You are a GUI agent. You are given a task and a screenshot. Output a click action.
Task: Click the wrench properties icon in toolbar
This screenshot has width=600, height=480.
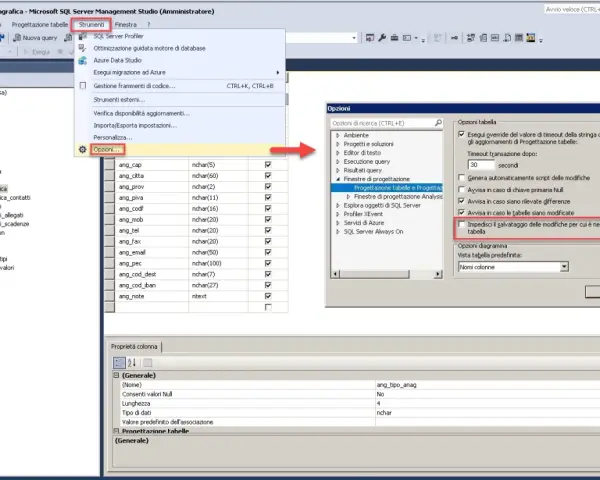tap(382, 38)
